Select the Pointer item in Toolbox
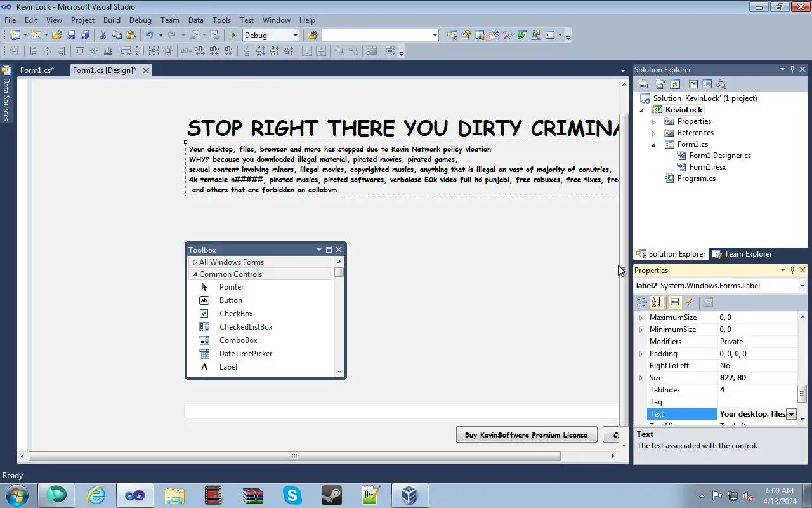This screenshot has width=812, height=508. pyautogui.click(x=232, y=287)
